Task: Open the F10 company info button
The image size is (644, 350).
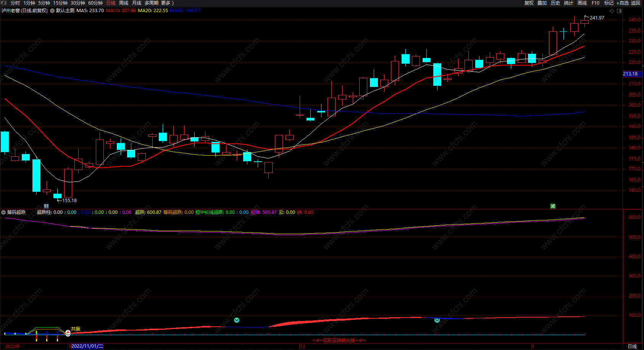Action: (x=596, y=3)
